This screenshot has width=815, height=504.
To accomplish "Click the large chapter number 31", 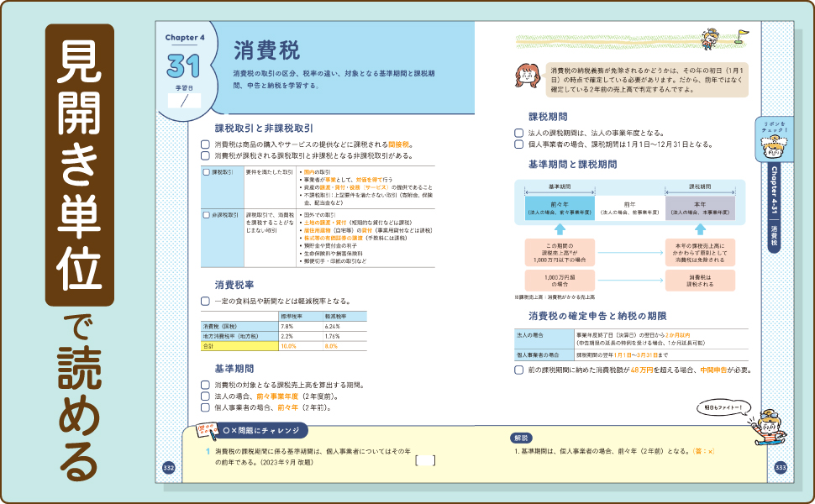I will click(183, 66).
